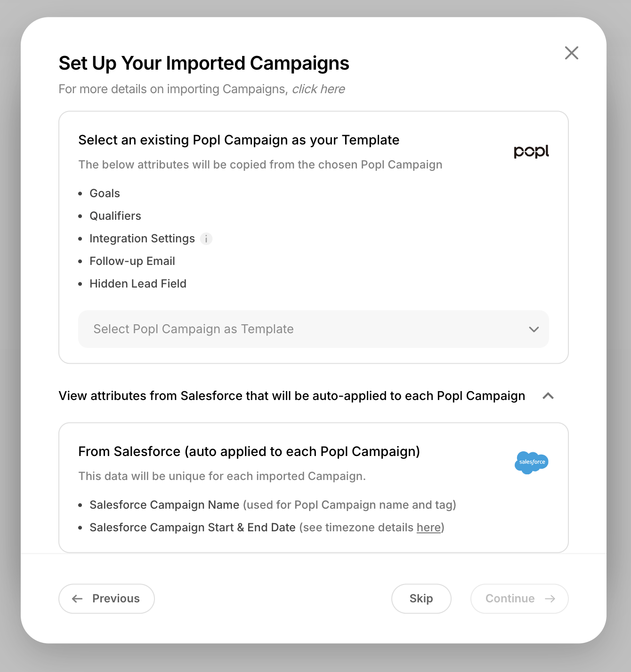Click the "View attributes from Salesforce" heading

291,396
